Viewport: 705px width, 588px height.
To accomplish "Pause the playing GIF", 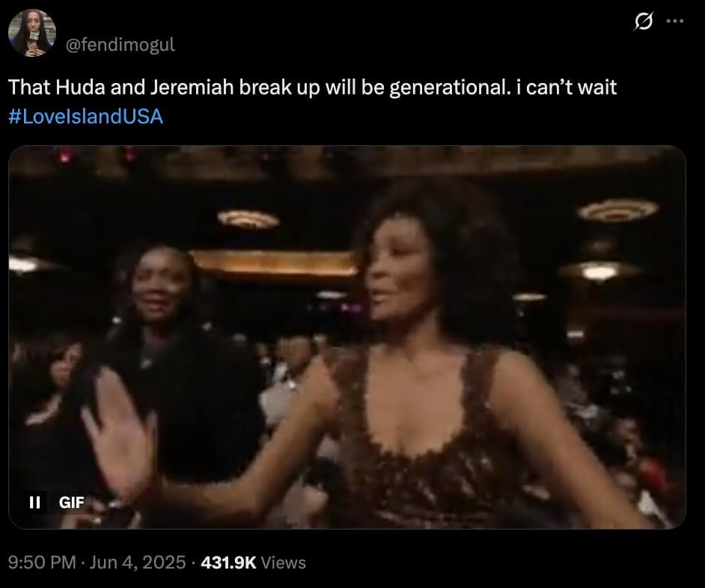I will (x=34, y=502).
